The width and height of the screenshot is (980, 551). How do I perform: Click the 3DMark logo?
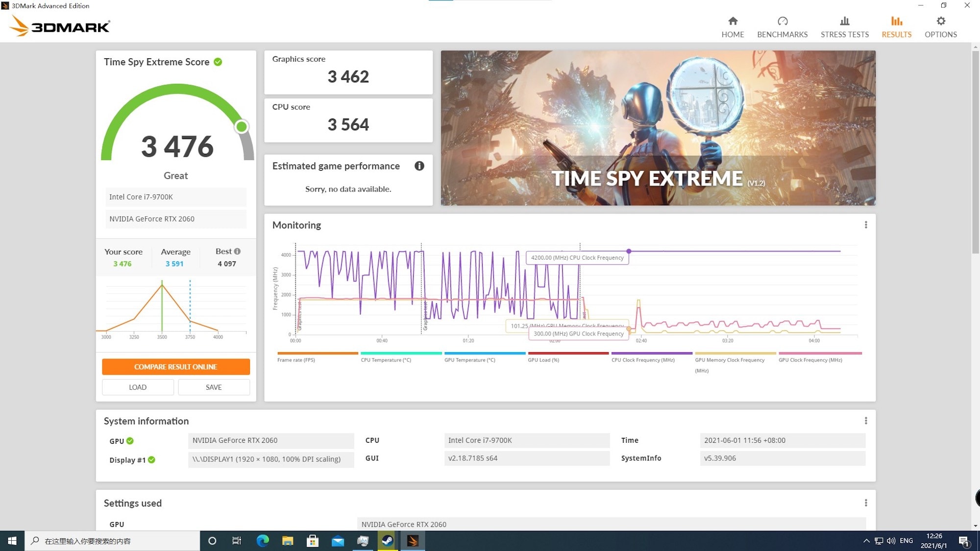tap(60, 25)
